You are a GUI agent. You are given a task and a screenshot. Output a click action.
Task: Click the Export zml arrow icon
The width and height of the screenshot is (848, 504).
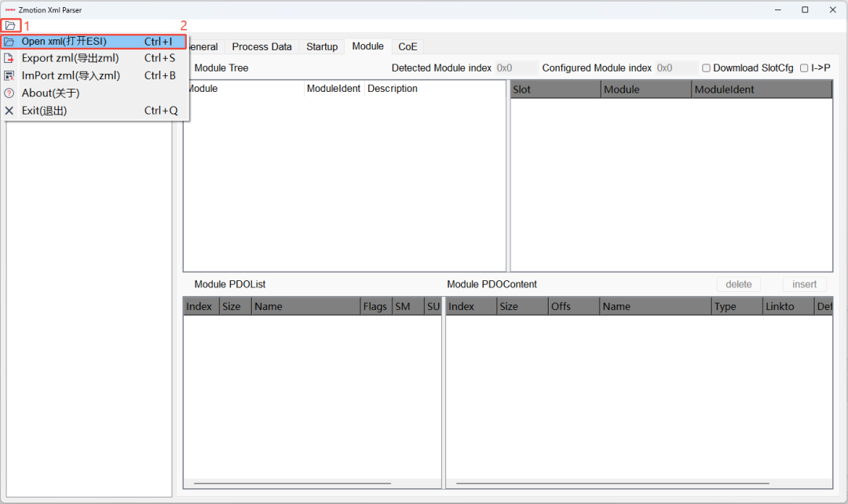[9, 58]
